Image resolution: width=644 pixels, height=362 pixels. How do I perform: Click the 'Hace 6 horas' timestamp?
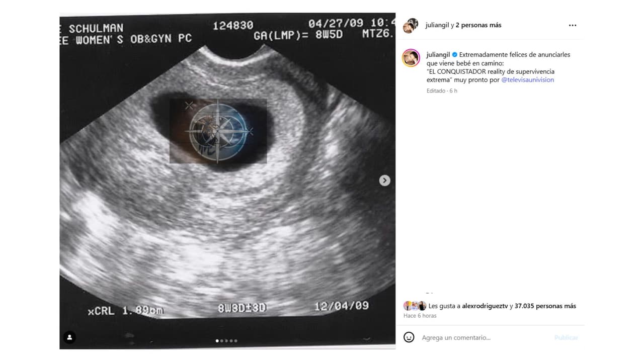[420, 316]
